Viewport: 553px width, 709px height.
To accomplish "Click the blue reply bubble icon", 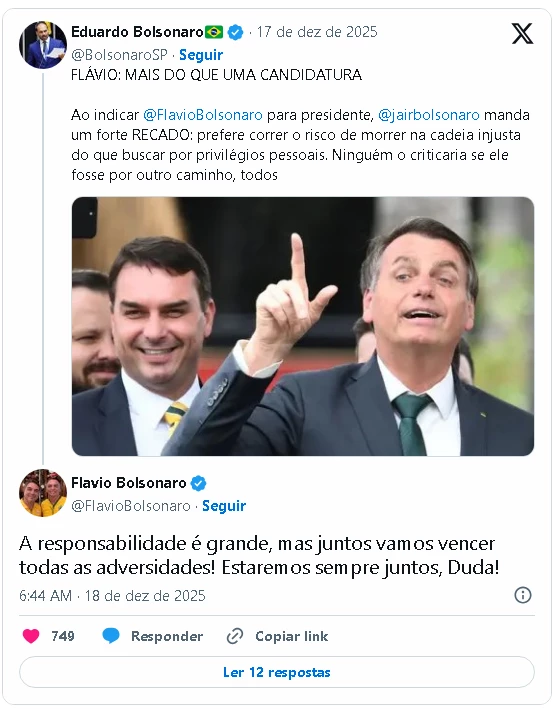I will pyautogui.click(x=111, y=636).
